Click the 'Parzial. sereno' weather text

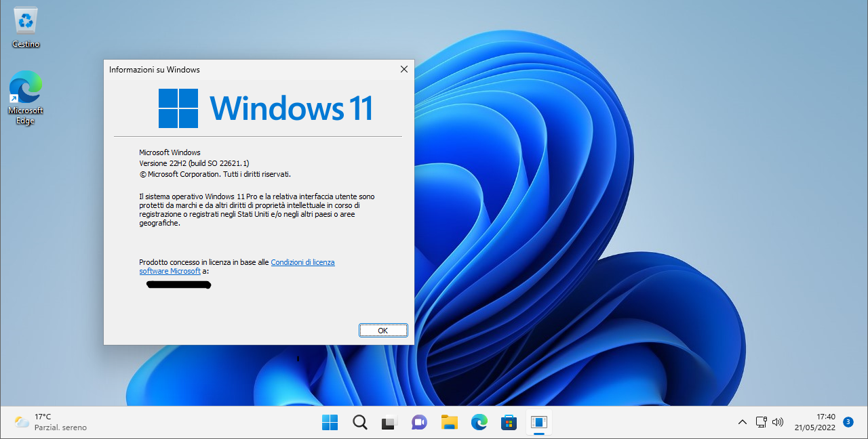coord(61,427)
